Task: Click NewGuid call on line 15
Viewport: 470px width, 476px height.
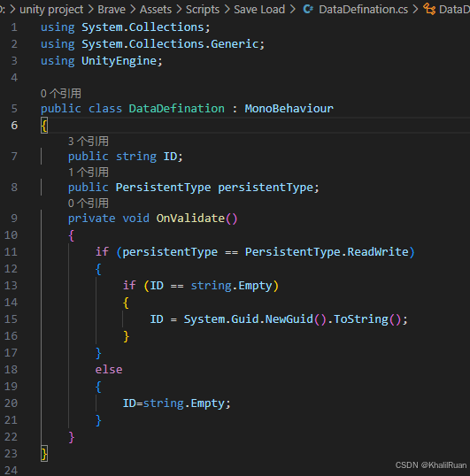Action: 289,319
